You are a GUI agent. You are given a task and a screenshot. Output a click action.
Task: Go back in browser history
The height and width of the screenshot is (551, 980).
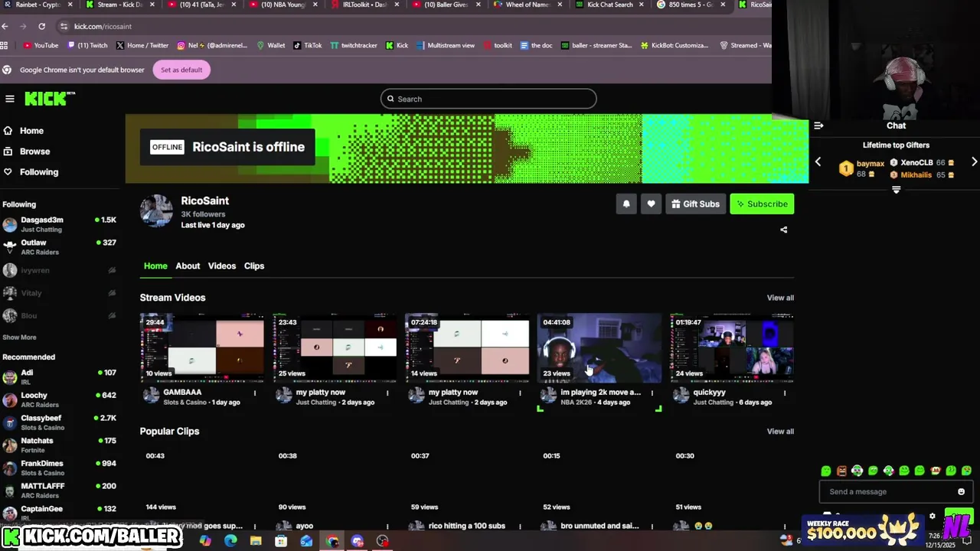[x=5, y=26]
